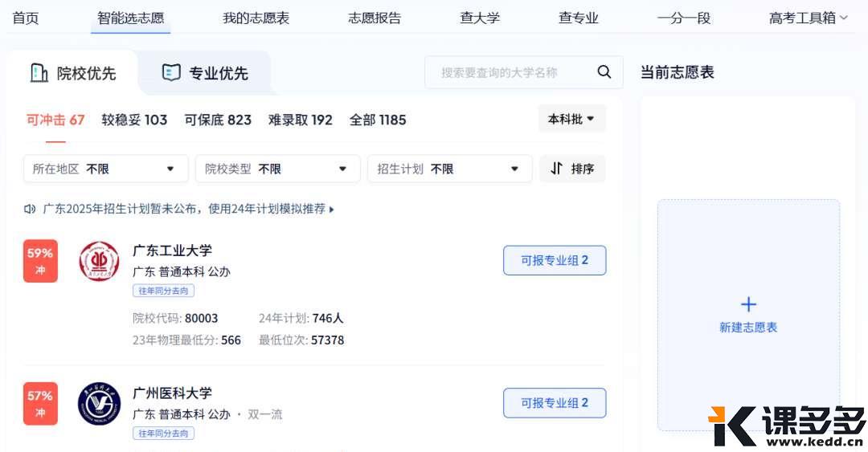Open the 本科批 batch dropdown
This screenshot has height=452, width=868.
[x=571, y=119]
